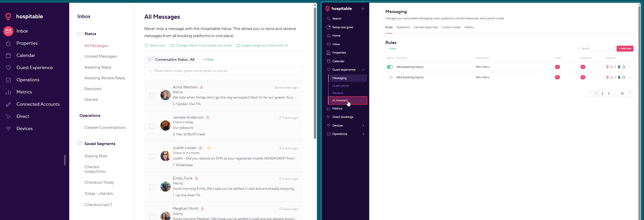This screenshot has width=644, height=220.
Task: Open Metrics chart icon in right sidebar
Action: (328, 108)
